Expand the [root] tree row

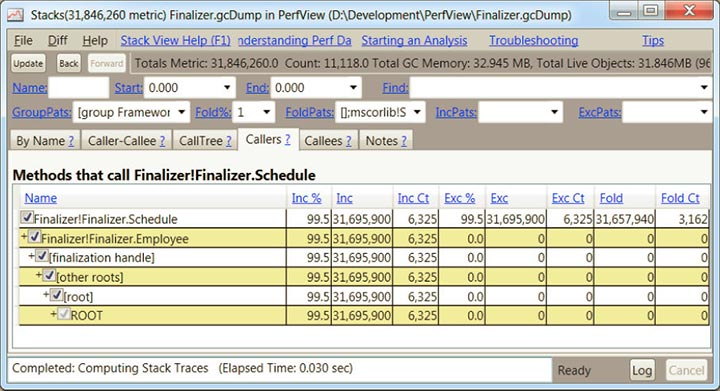point(46,295)
